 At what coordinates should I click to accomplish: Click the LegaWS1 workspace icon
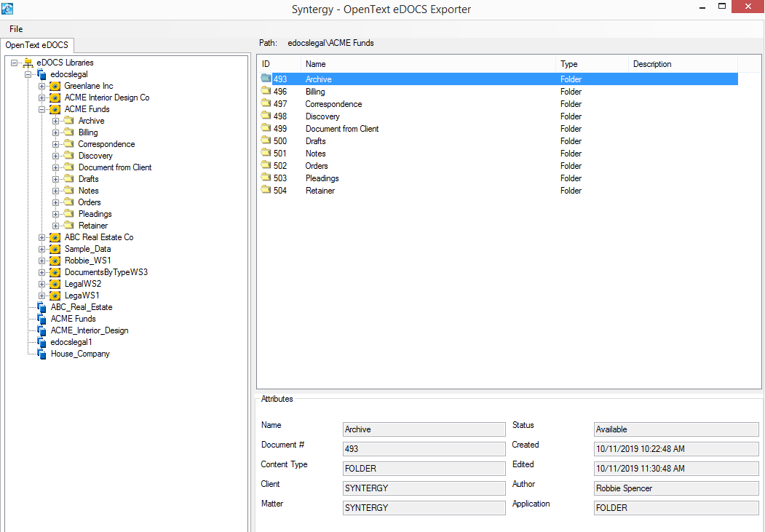point(55,296)
